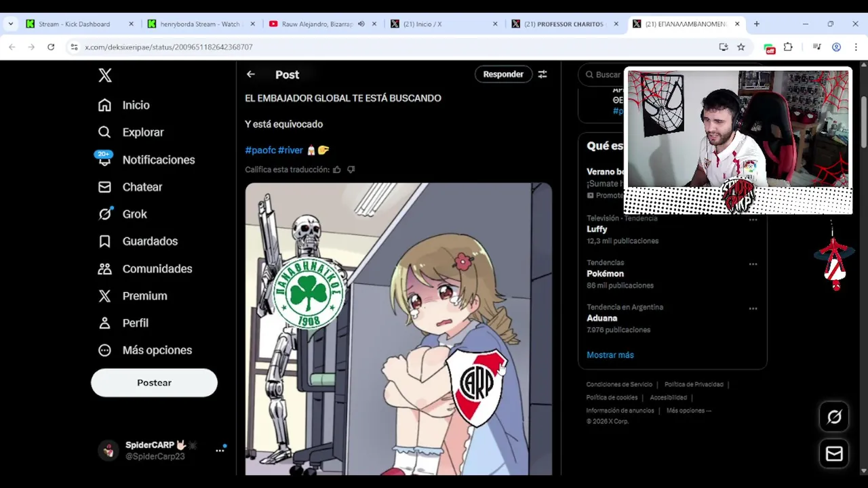Viewport: 868px width, 488px height.
Task: Open Política de cookies link
Action: pyautogui.click(x=612, y=397)
